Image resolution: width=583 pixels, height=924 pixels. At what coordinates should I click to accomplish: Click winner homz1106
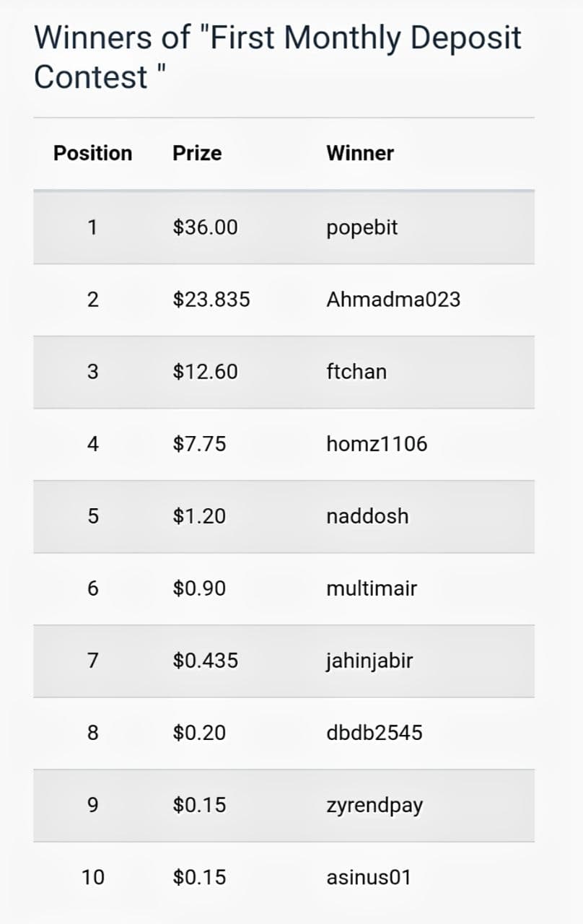pyautogui.click(x=377, y=444)
